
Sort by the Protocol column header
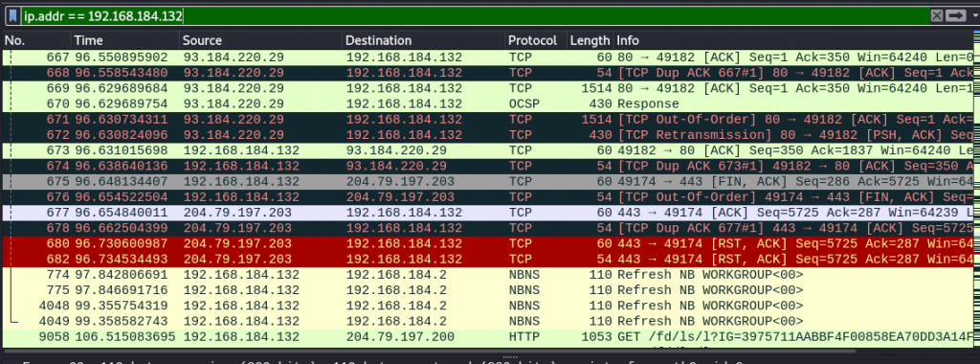[536, 40]
